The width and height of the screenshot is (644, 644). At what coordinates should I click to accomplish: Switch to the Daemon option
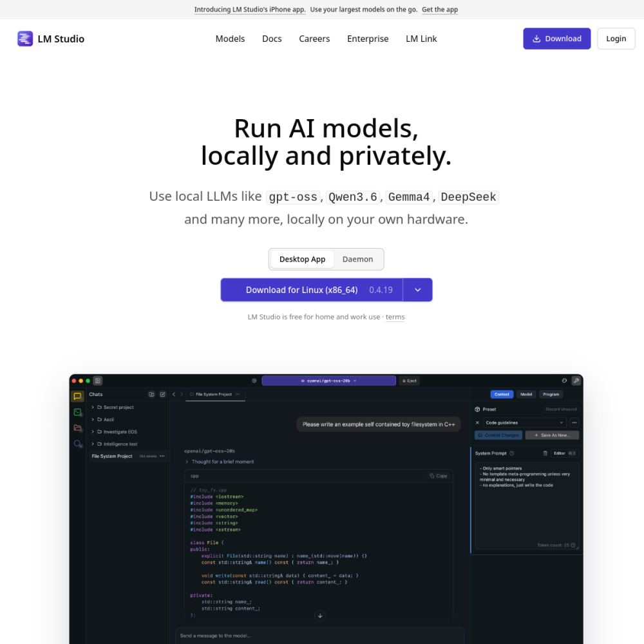[x=357, y=259]
